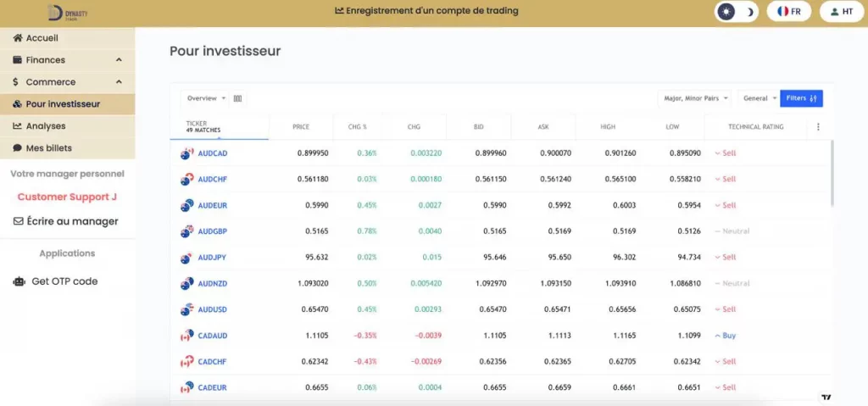Select Pour investisseur in sidebar
Viewport: 868px width, 406px height.
(x=68, y=104)
